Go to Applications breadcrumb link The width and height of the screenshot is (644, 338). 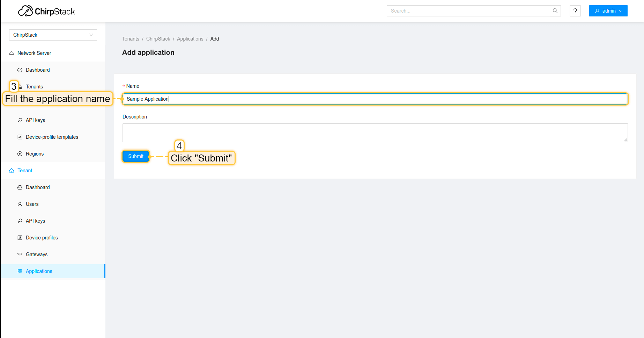click(190, 39)
